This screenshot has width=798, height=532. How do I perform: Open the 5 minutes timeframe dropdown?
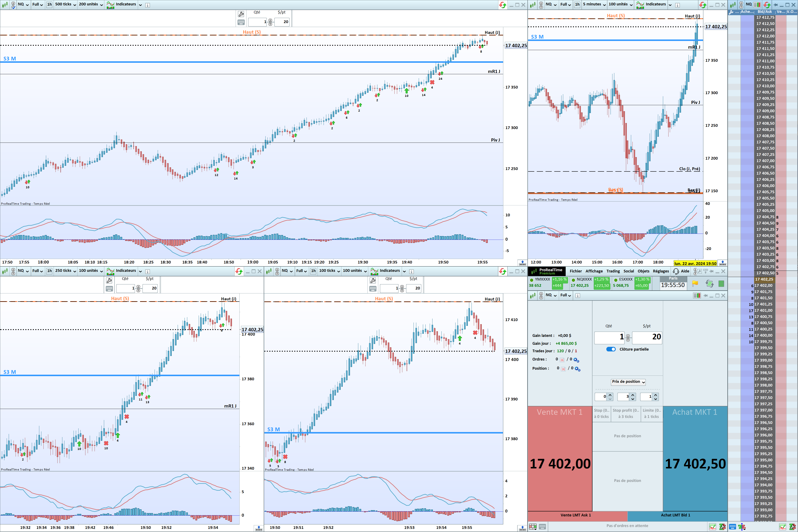[x=594, y=4]
